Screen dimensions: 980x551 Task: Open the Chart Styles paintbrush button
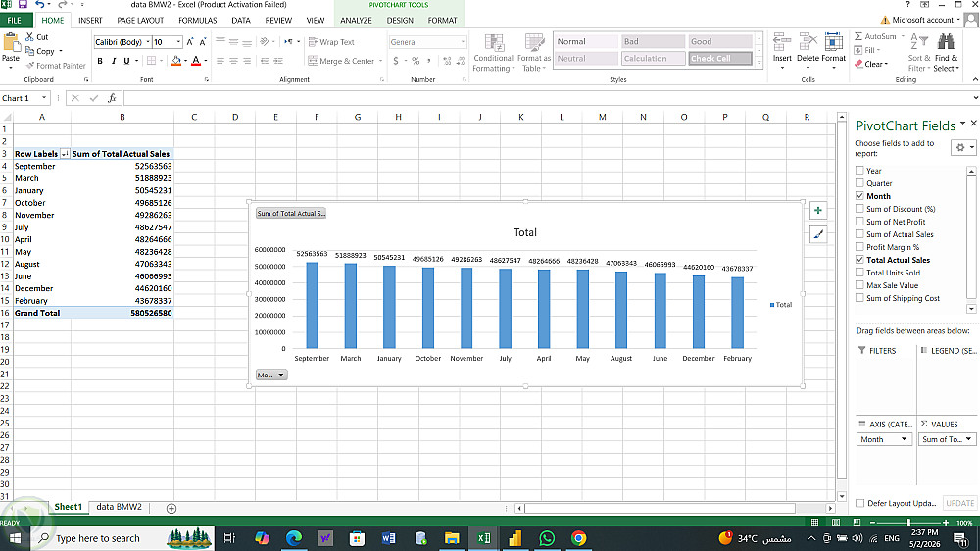click(817, 234)
